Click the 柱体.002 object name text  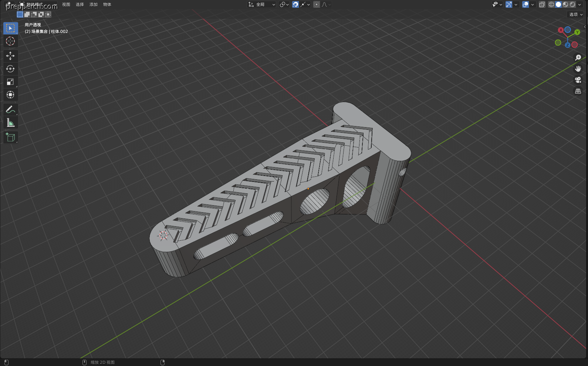pos(60,31)
